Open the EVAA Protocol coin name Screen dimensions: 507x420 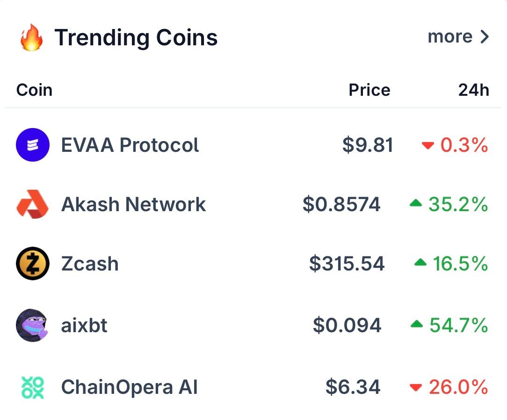click(130, 145)
